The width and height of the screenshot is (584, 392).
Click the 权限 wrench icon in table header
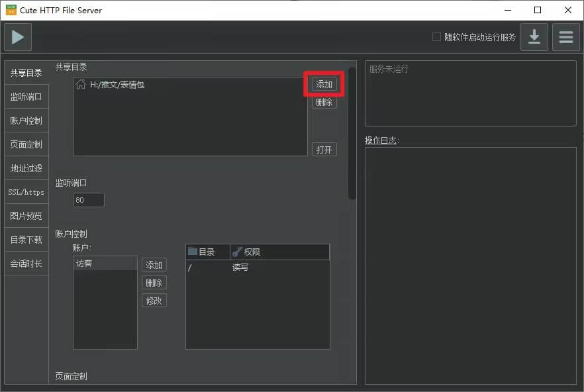[x=238, y=252]
